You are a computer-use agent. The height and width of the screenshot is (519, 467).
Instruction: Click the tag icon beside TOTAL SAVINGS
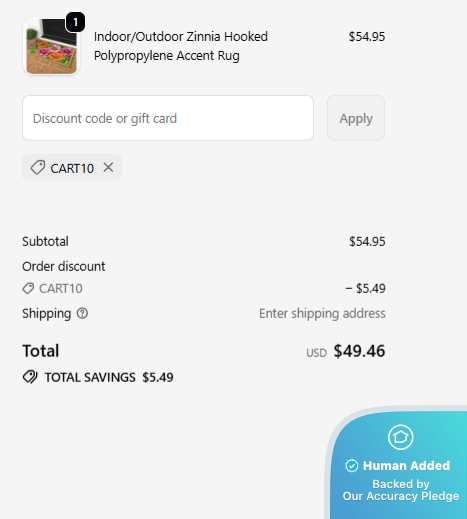click(x=30, y=377)
